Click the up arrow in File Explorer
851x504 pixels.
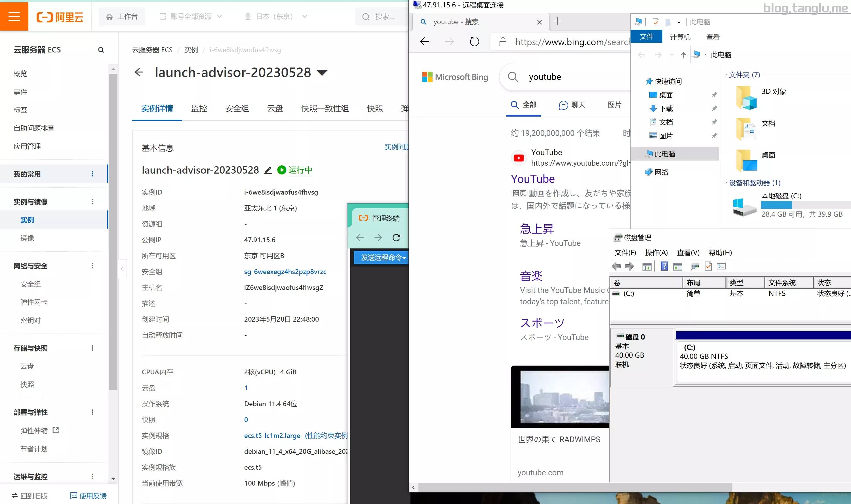(x=683, y=55)
